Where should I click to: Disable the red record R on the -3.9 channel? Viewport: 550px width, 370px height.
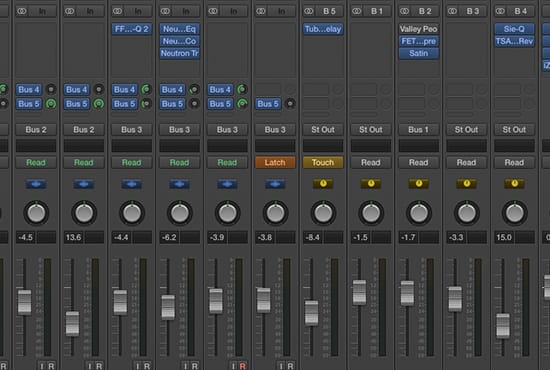[242, 366]
